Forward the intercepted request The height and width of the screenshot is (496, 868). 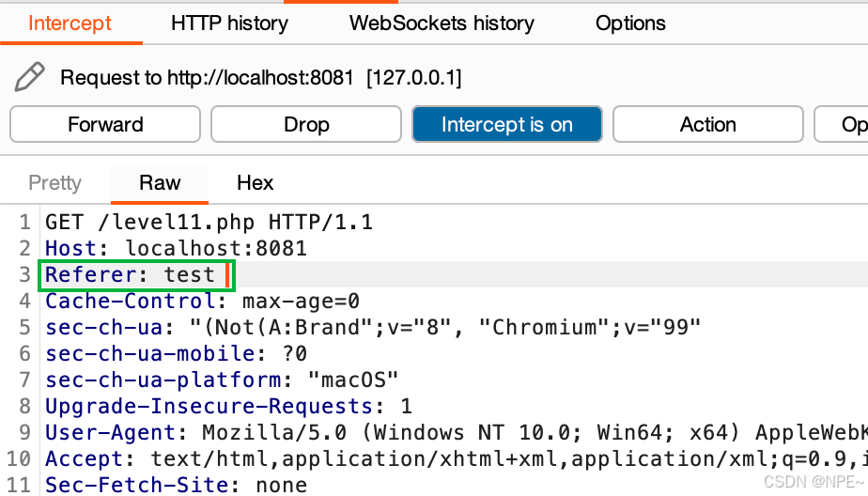105,125
